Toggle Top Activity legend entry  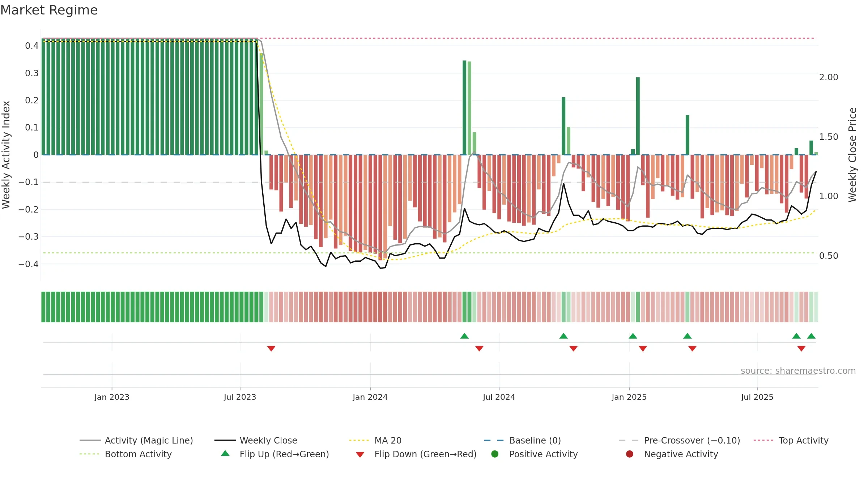[791, 440]
